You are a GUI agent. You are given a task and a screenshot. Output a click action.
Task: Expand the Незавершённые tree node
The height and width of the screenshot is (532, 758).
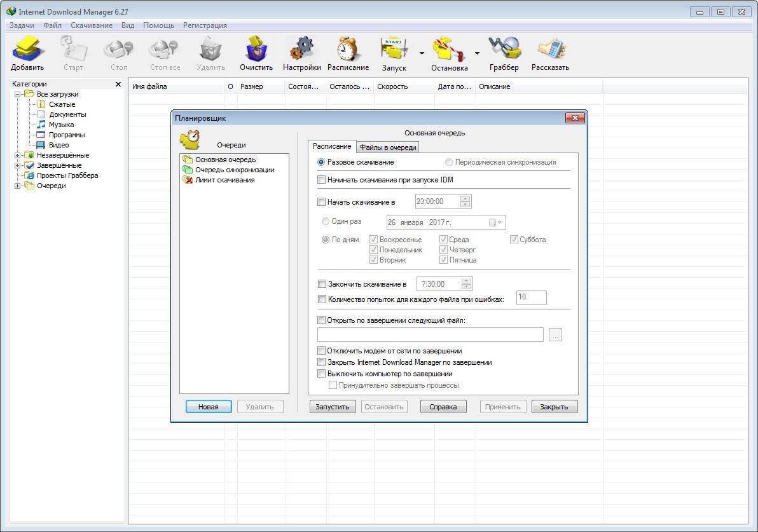[x=17, y=155]
